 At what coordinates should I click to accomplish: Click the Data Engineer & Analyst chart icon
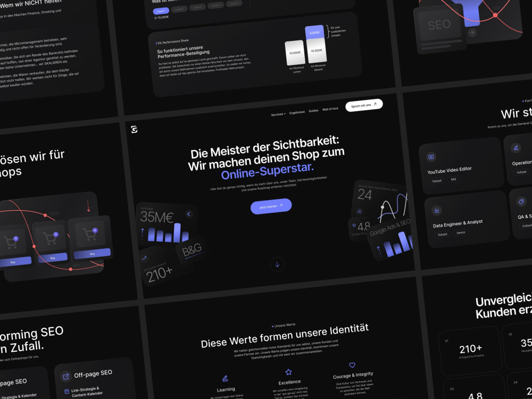(436, 210)
